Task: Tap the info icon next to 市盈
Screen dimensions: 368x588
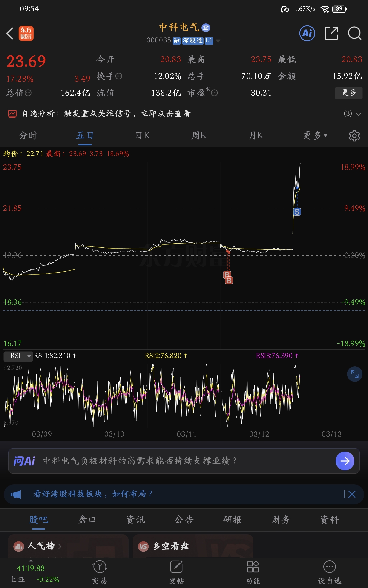Action: tap(214, 93)
